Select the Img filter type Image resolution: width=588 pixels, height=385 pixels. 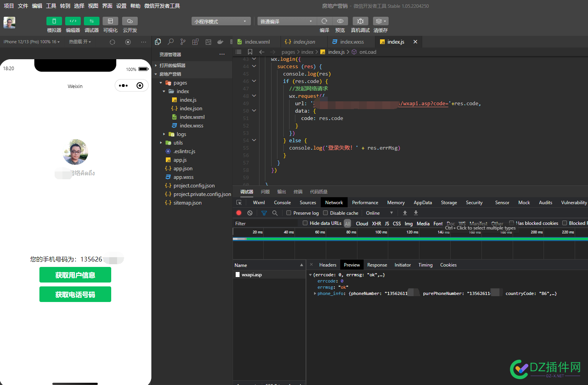pos(409,223)
